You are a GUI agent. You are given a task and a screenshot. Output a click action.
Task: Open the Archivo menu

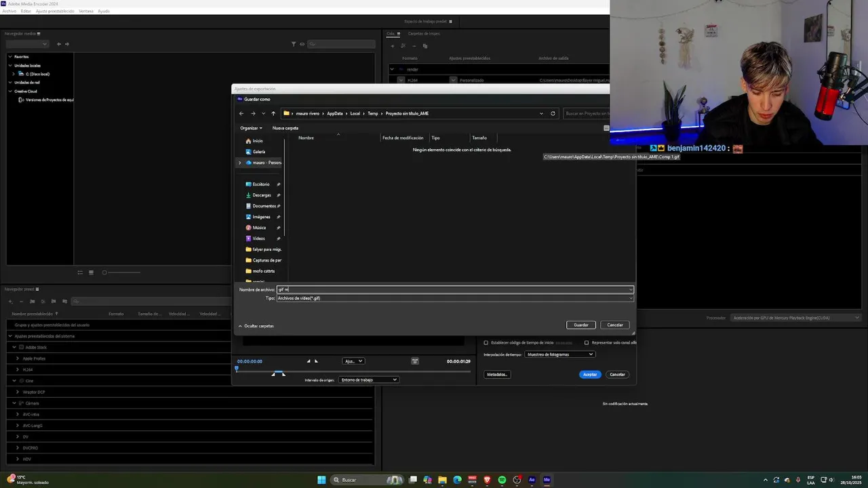tap(9, 12)
